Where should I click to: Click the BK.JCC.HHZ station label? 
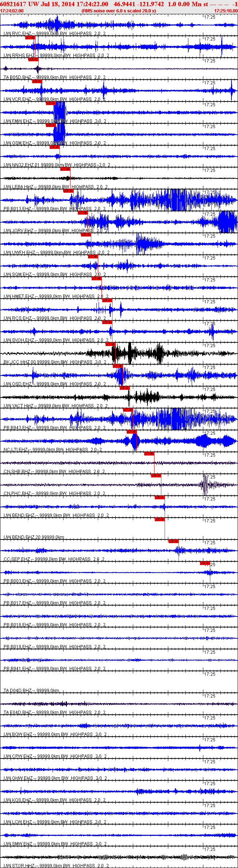point(55,362)
